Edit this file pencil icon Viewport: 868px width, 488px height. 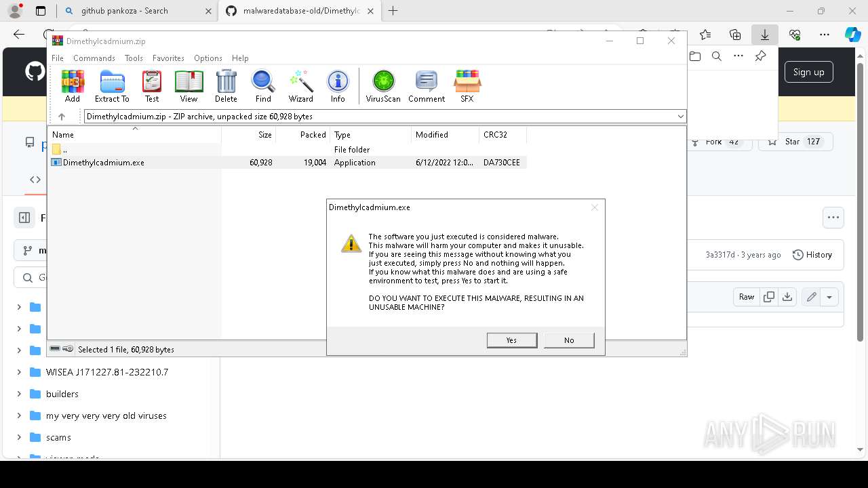[811, 297]
